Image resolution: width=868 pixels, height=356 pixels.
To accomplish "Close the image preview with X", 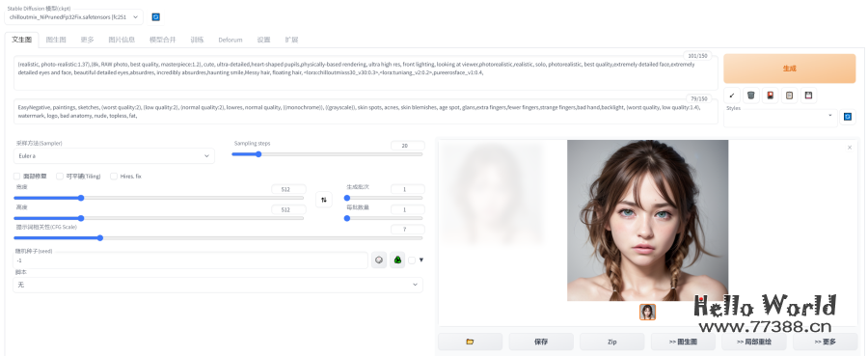I will 850,148.
